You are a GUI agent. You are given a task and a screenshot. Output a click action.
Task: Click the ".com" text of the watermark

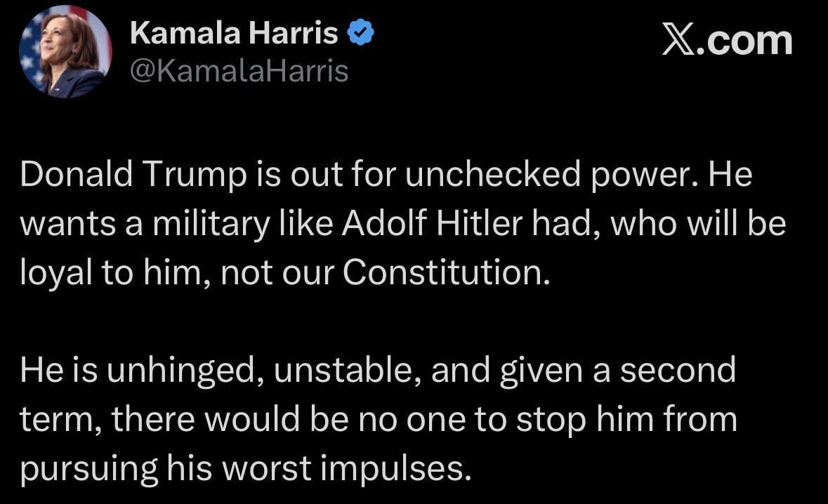(x=744, y=42)
